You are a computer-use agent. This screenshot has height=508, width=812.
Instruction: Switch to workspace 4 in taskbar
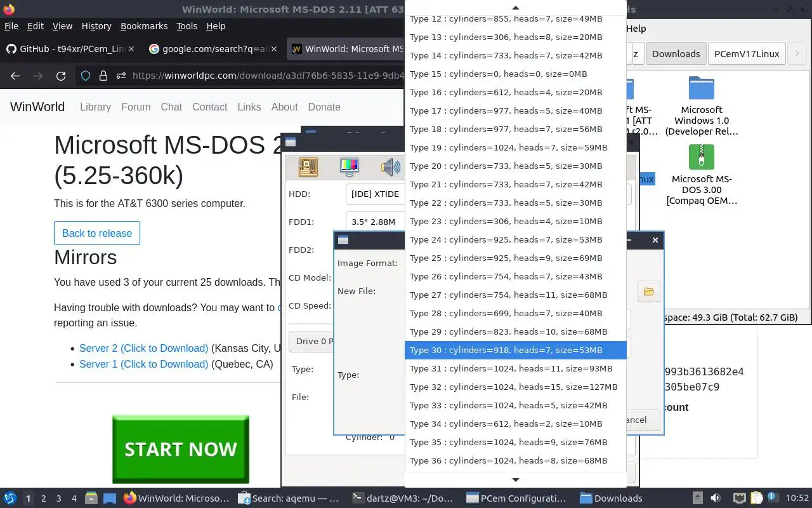[x=74, y=498]
